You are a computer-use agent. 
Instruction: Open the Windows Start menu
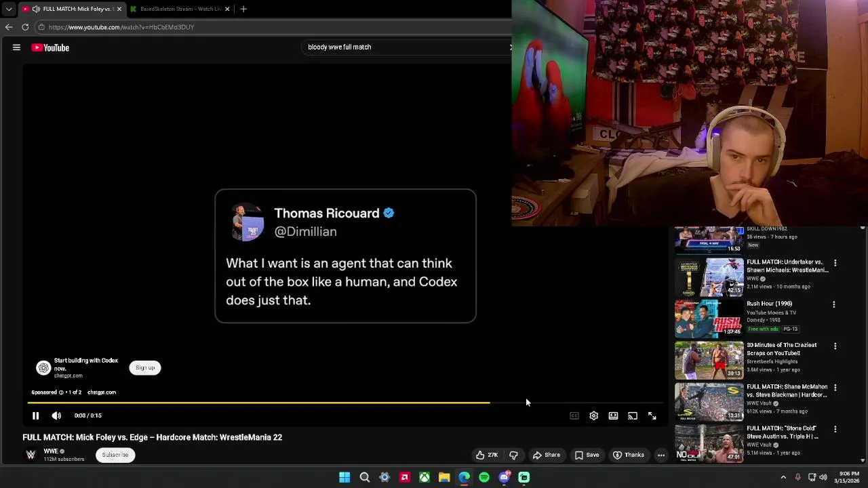click(x=344, y=477)
